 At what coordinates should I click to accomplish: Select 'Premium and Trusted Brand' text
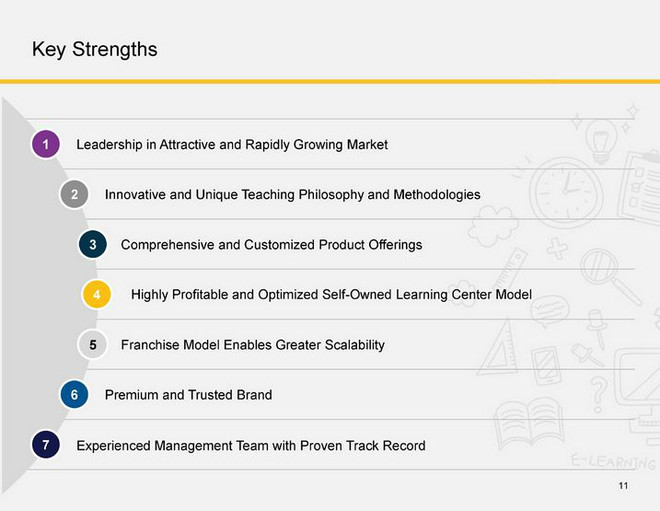click(x=189, y=395)
